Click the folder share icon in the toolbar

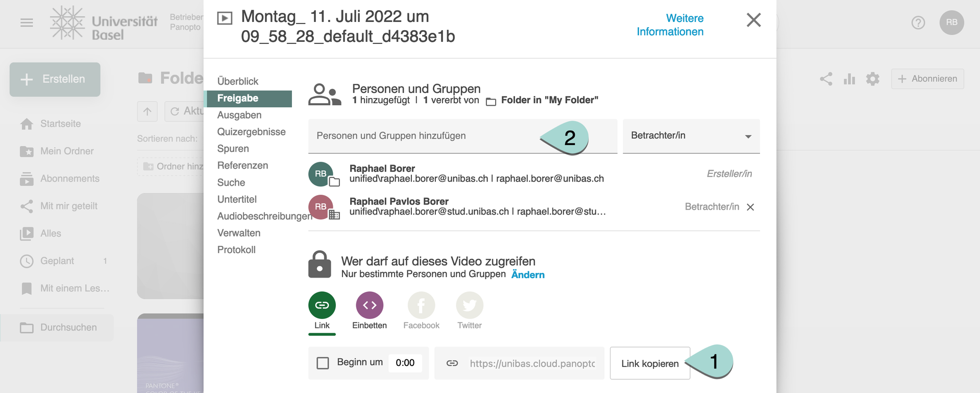click(826, 79)
